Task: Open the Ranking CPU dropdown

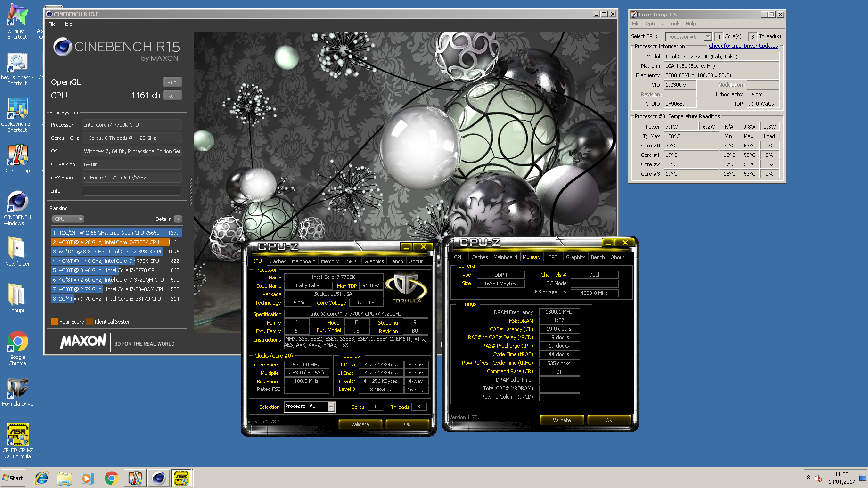Action: tap(68, 219)
